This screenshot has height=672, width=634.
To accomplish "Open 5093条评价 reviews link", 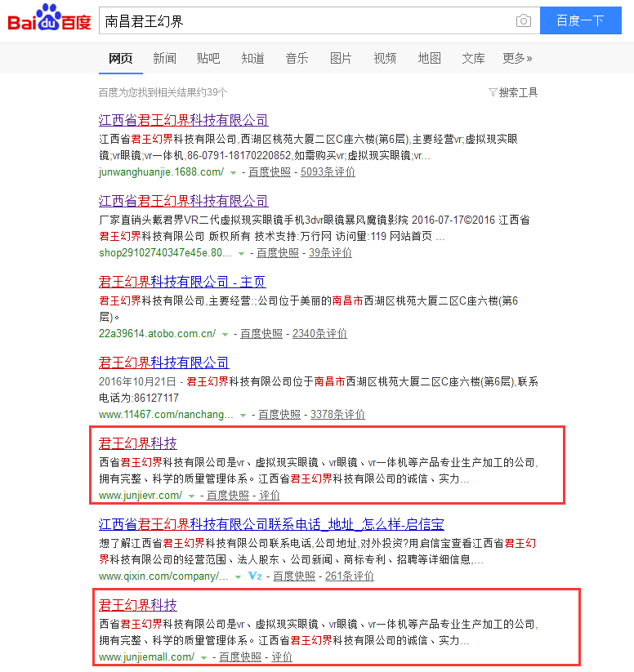I will (328, 171).
